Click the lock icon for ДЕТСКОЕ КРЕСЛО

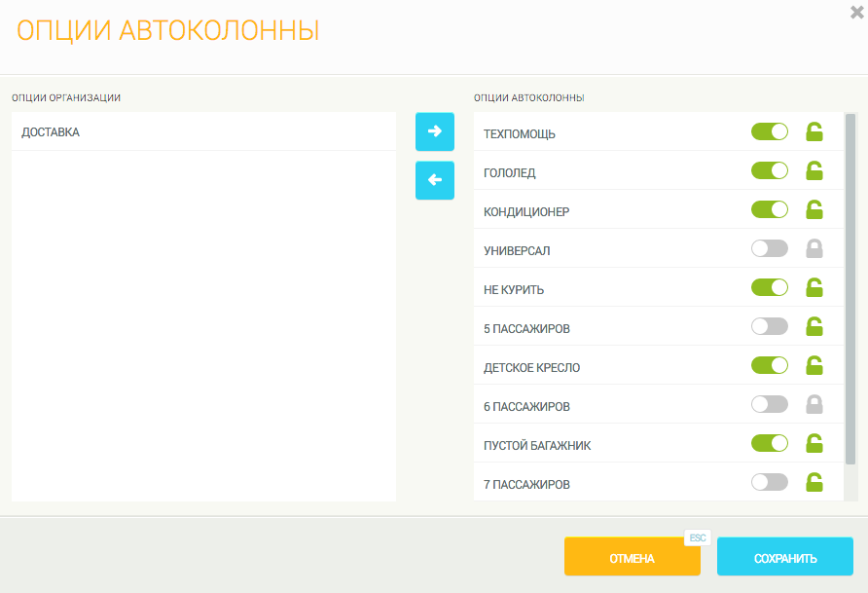pyautogui.click(x=814, y=365)
